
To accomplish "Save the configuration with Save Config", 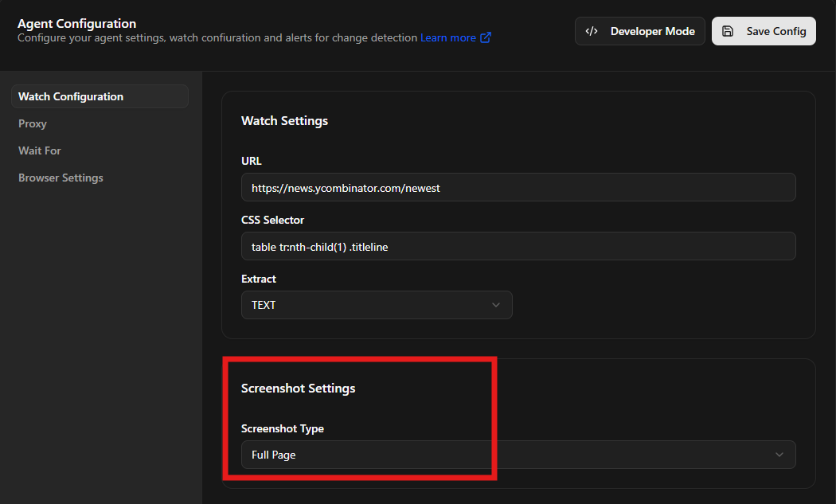I will tap(764, 31).
